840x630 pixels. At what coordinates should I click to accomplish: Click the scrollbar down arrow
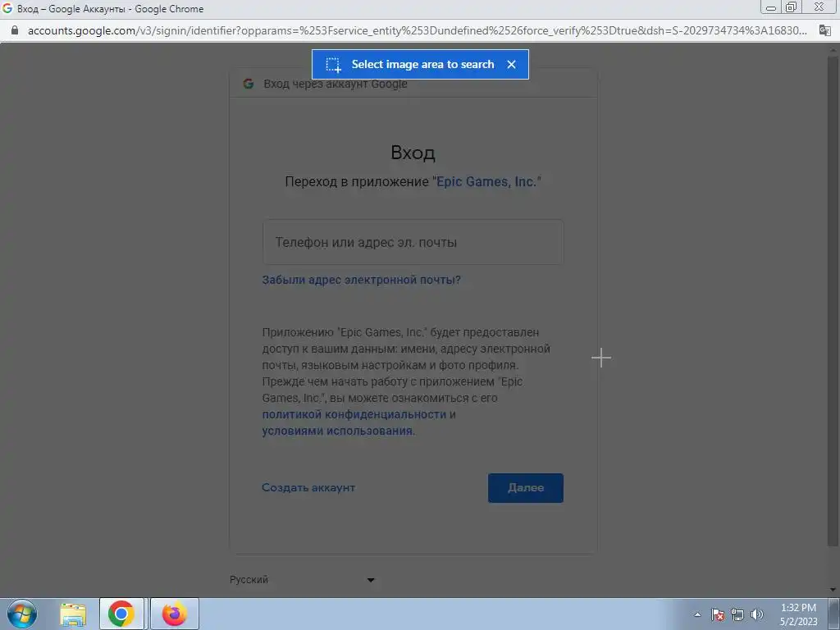(x=833, y=590)
